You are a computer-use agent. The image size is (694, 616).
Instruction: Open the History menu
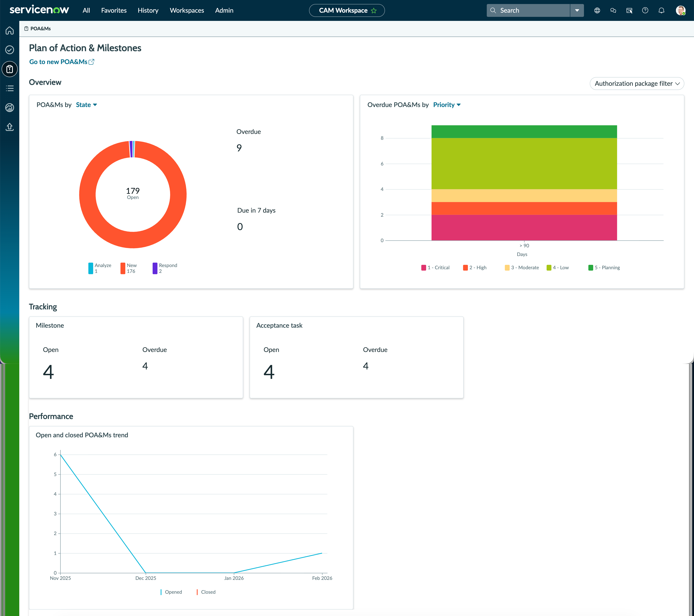148,10
